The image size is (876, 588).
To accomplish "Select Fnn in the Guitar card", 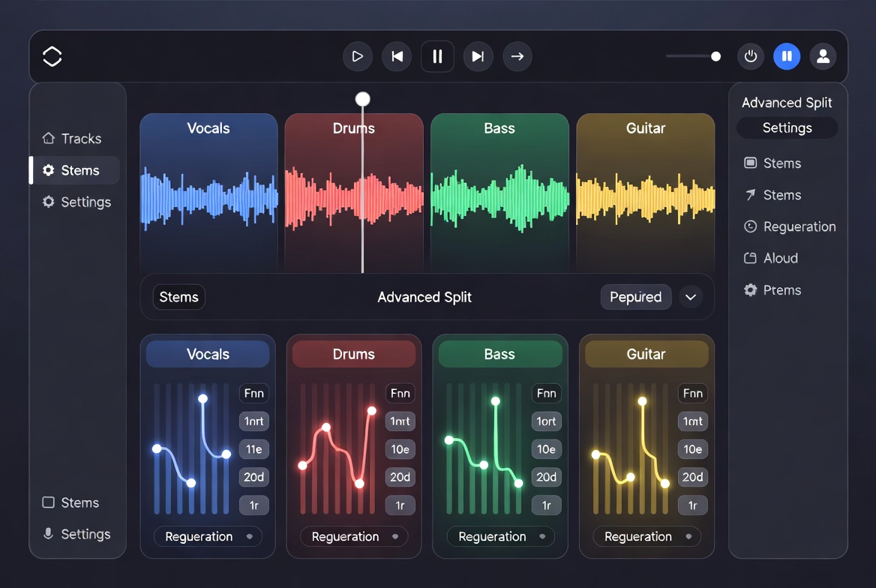I will 693,394.
